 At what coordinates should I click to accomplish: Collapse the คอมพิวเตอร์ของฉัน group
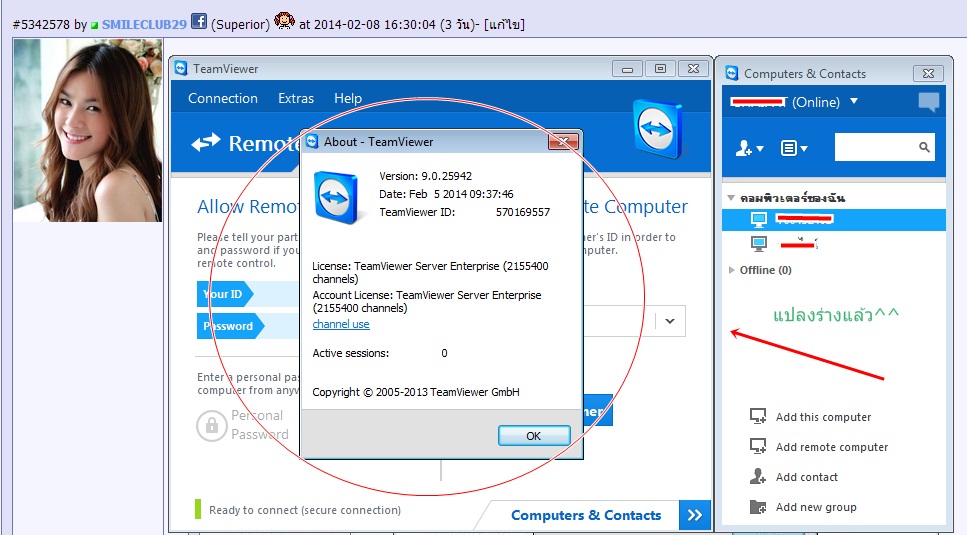click(731, 198)
